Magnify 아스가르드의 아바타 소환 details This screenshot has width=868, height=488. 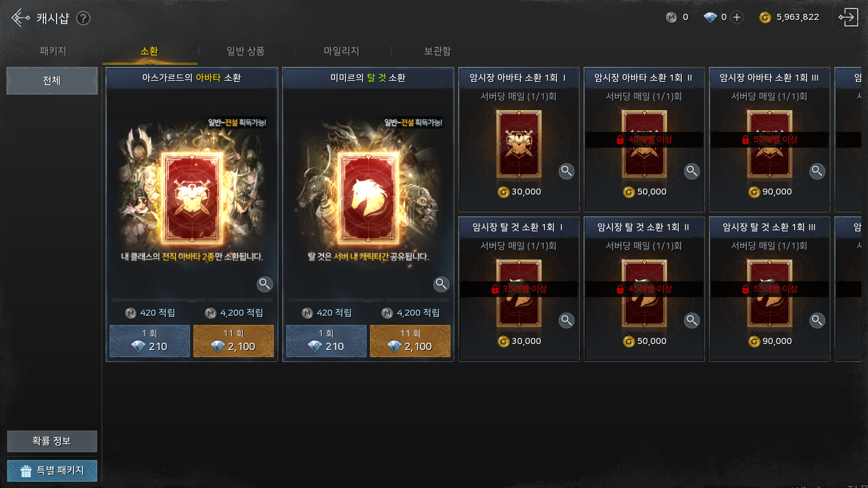pos(265,284)
